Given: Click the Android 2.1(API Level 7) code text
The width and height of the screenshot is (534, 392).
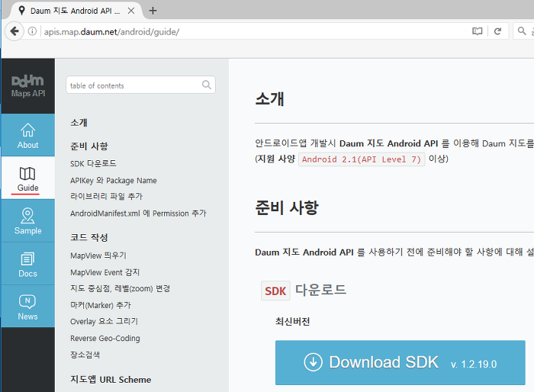Looking at the screenshot, I should tap(362, 159).
